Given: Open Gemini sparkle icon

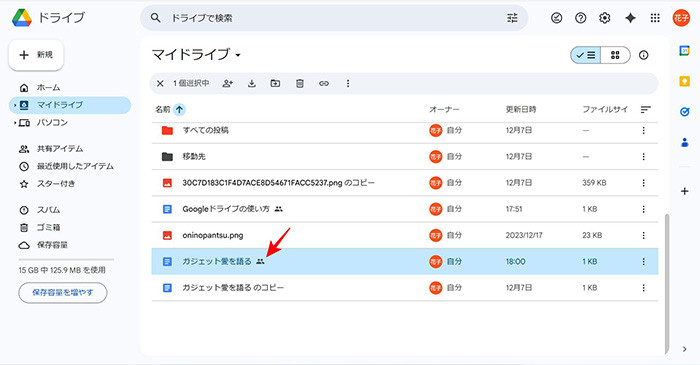Looking at the screenshot, I should tap(630, 18).
